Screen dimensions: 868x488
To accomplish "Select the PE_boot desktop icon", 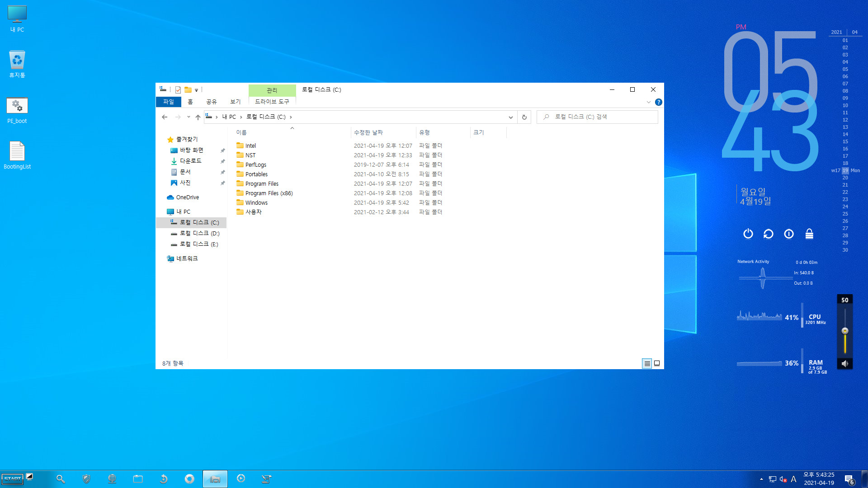I will pyautogui.click(x=17, y=110).
